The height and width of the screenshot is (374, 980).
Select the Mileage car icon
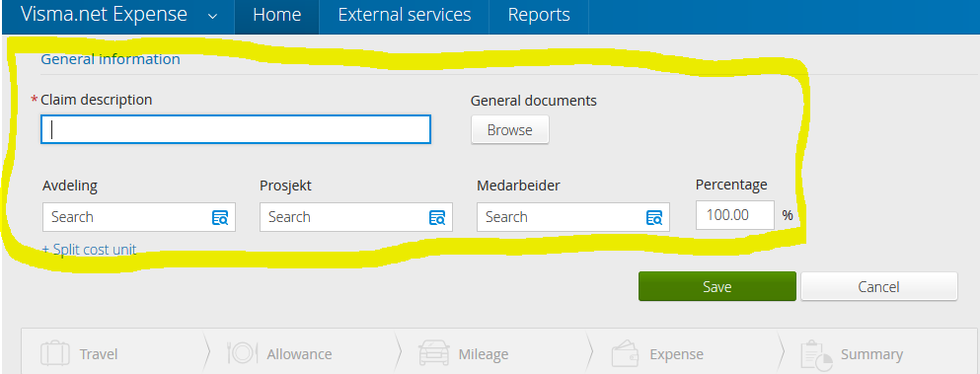434,353
